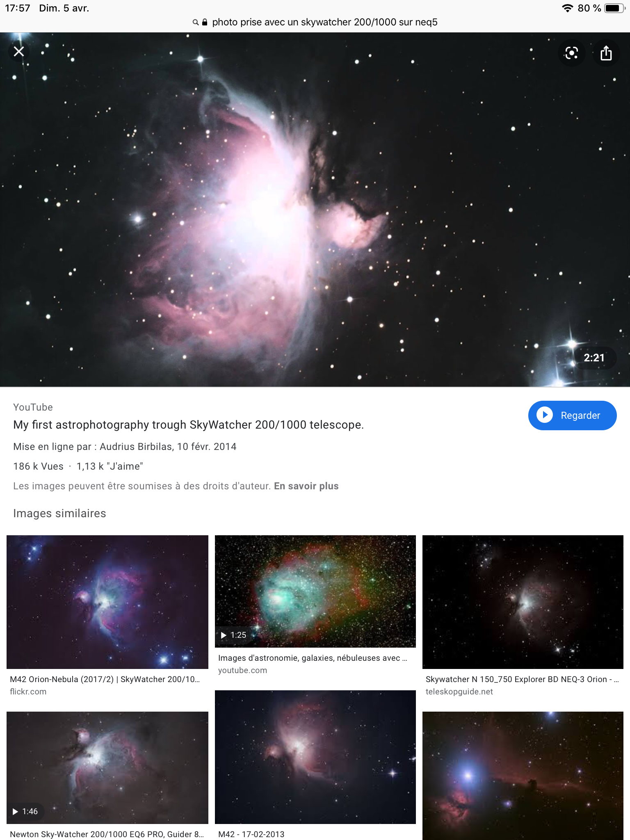Close the image preview with X icon
The height and width of the screenshot is (840, 630).
[19, 52]
